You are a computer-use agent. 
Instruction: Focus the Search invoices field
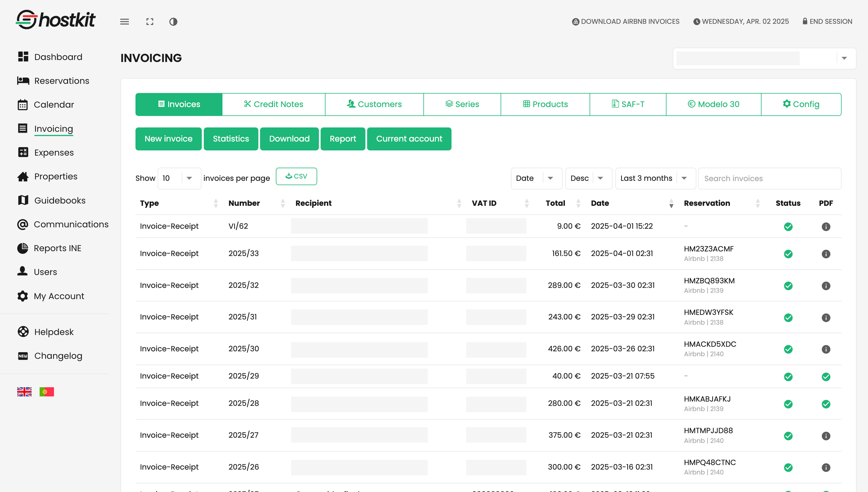click(x=770, y=179)
